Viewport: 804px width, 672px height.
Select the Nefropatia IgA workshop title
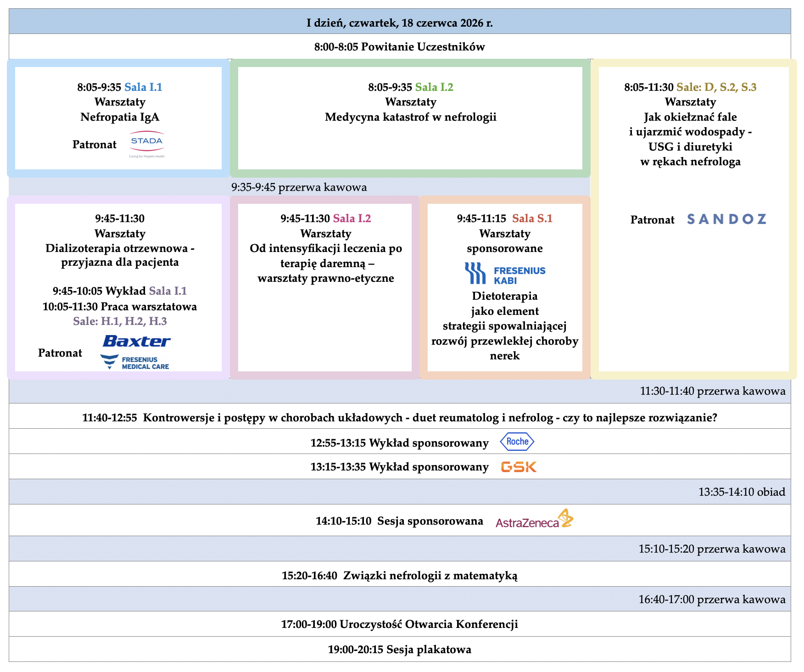pos(120,117)
